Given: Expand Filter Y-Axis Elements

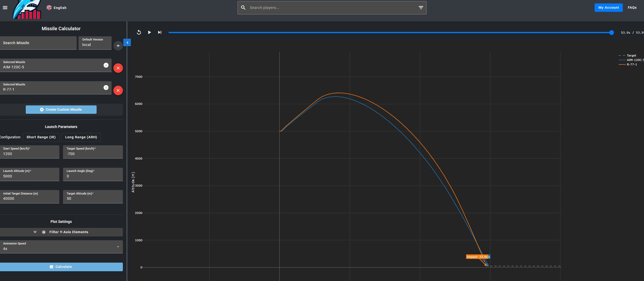Looking at the screenshot, I should pos(61,232).
